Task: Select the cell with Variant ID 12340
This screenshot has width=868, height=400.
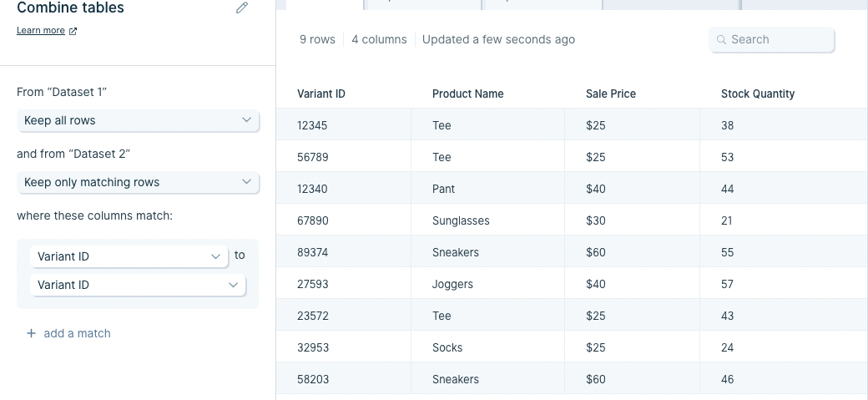Action: pyautogui.click(x=344, y=189)
